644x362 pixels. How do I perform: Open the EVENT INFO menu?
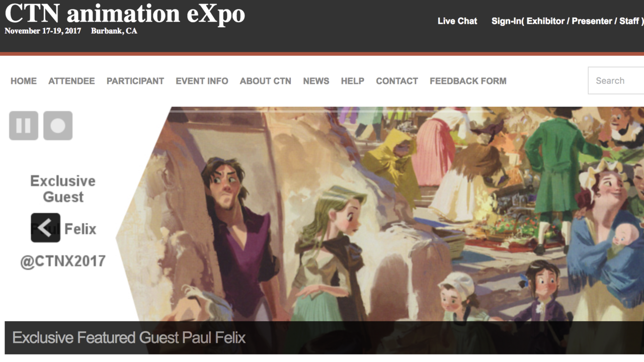(202, 81)
